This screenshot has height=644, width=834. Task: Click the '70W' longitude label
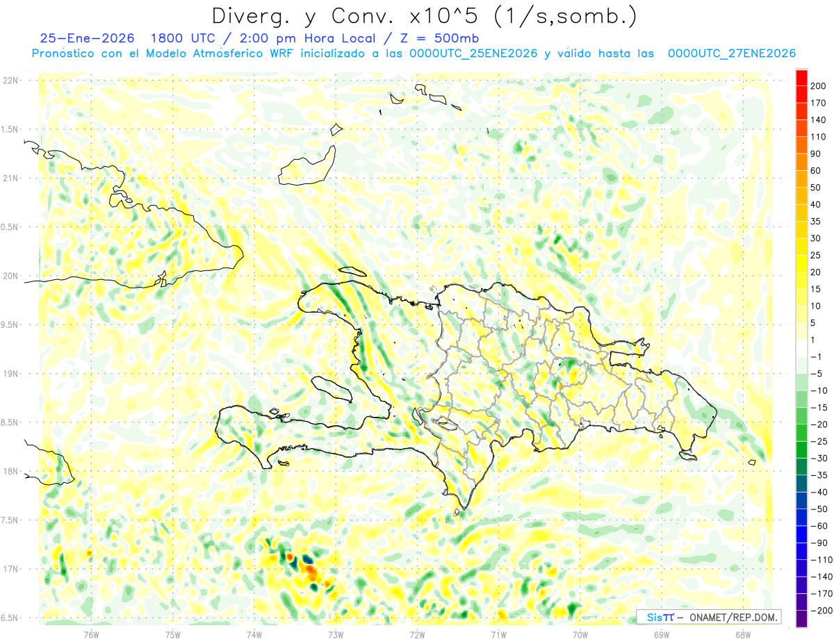(580, 634)
